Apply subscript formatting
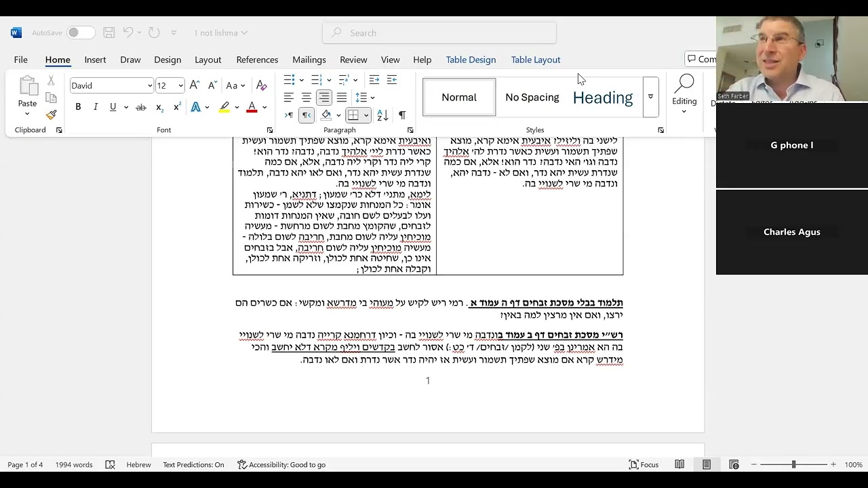This screenshot has height=488, width=868. point(159,107)
